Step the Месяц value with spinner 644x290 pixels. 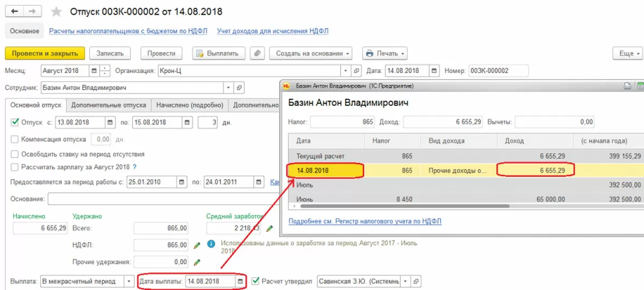pyautogui.click(x=105, y=70)
